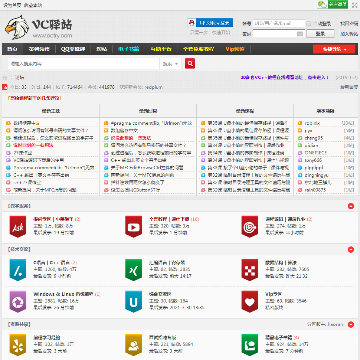Image resolution: width=360 pixels, height=360 pixels.
Task: Click the VC驿站 eagle logo
Action: click(x=39, y=27)
